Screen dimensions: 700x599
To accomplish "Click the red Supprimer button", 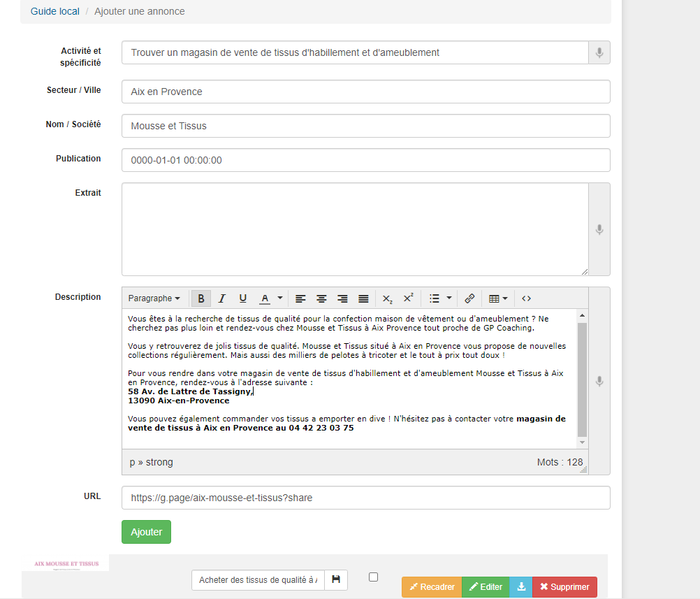I will [x=564, y=587].
